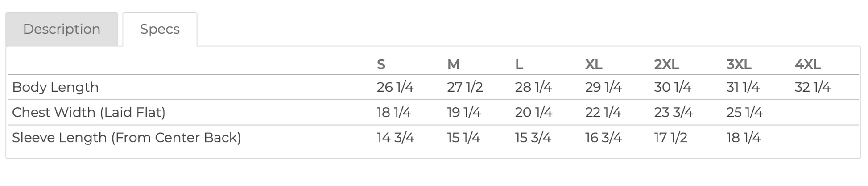This screenshot has width=868, height=186.
Task: Click the 27 1/2 body length value
Action: [x=465, y=87]
